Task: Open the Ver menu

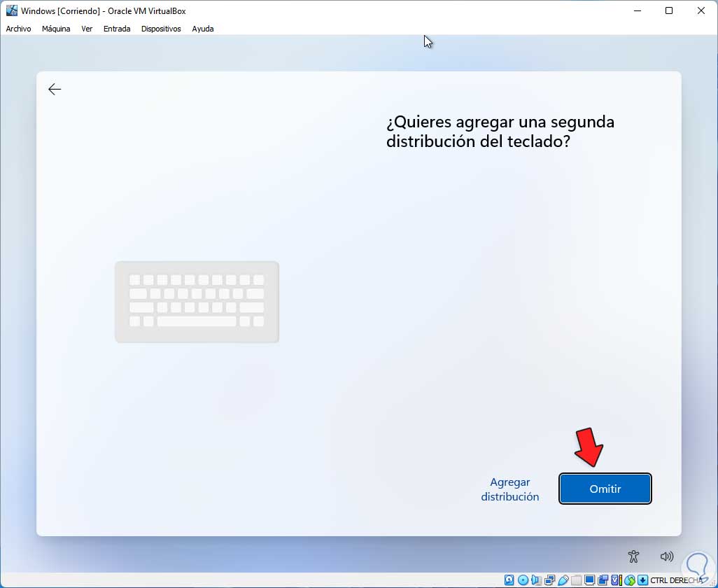Action: [x=87, y=29]
